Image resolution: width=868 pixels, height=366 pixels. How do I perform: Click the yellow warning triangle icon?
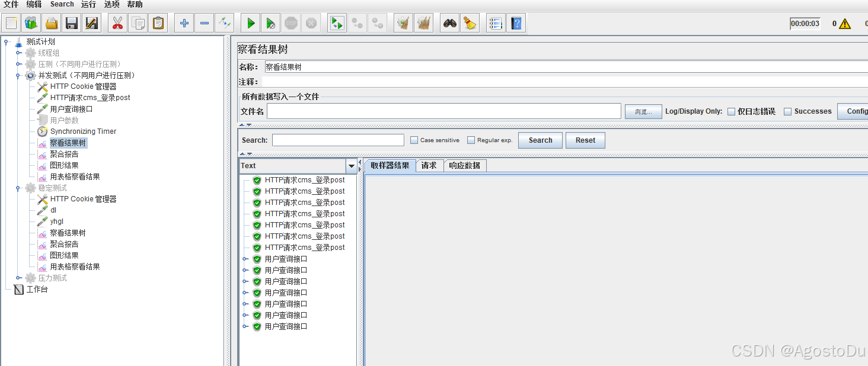click(845, 24)
